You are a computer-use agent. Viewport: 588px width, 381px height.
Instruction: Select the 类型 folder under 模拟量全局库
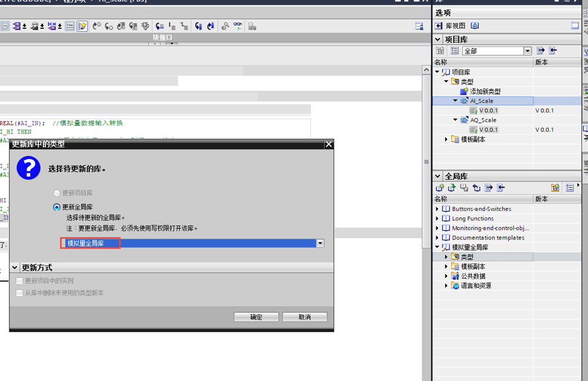467,257
